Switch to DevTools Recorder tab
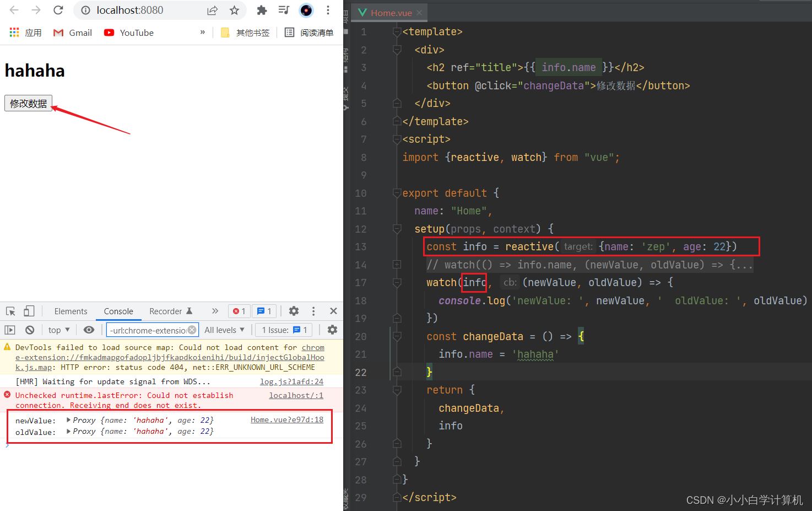This screenshot has height=511, width=812. point(171,311)
